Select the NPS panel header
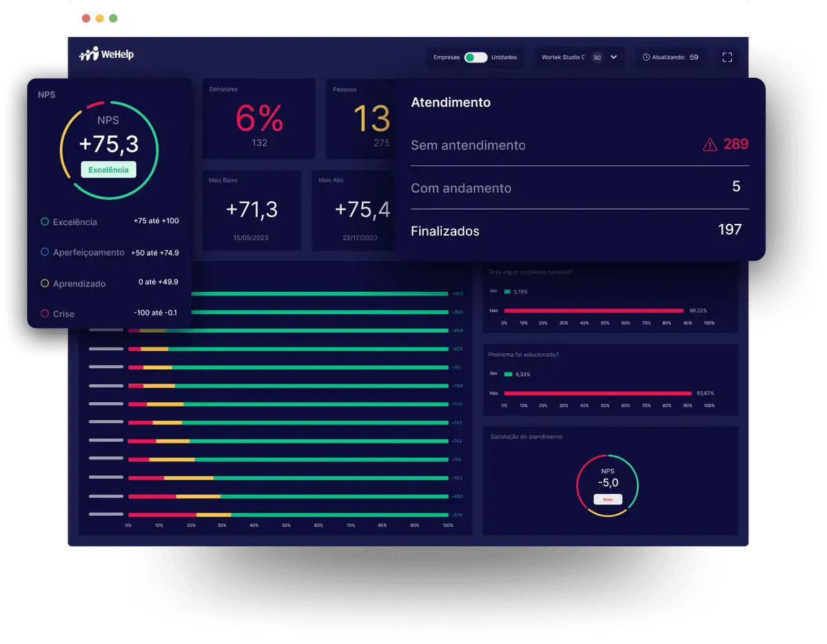The height and width of the screenshot is (644, 827). 46,94
